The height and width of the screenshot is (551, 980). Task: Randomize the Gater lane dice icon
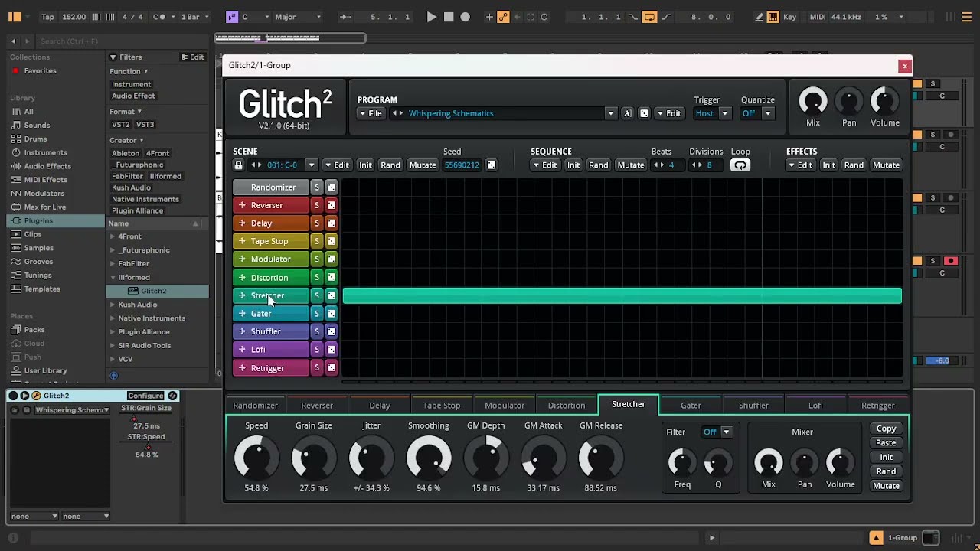pos(331,314)
